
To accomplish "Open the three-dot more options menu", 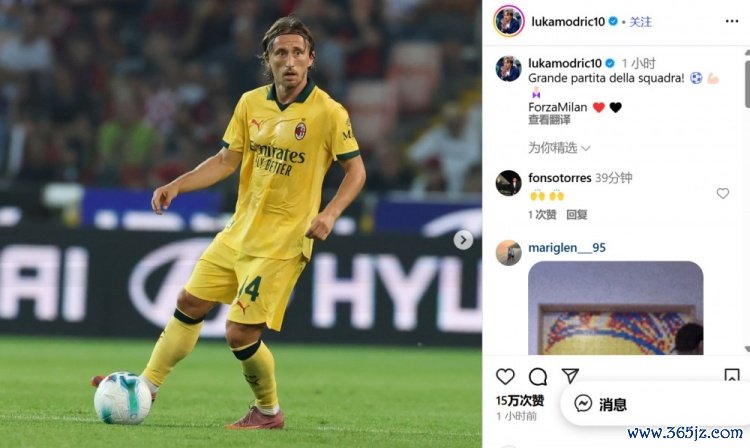I will pyautogui.click(x=732, y=21).
